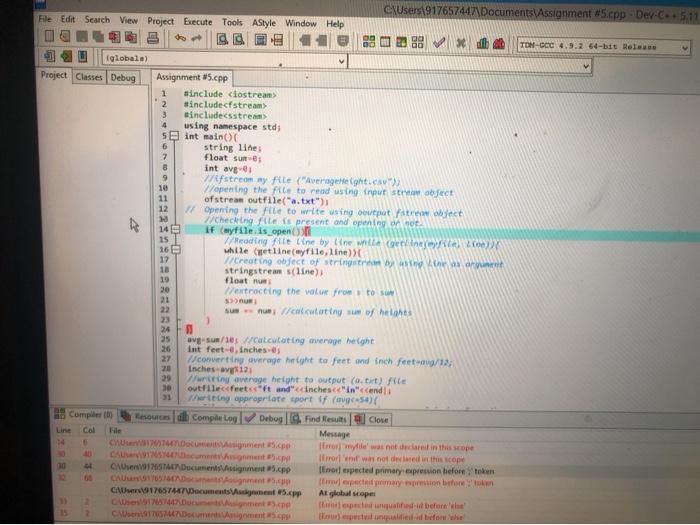Click the Close All toolbar icon
Screen dimensions: 700x525
coord(131,38)
